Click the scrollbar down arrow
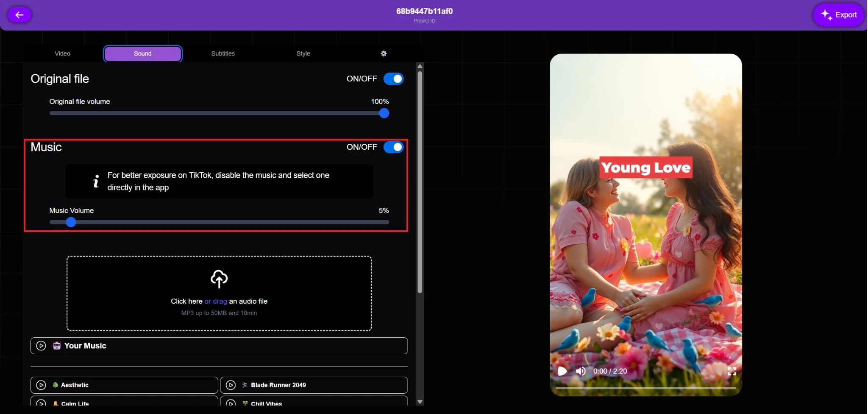Viewport: 868px width, 414px height. 420,400
